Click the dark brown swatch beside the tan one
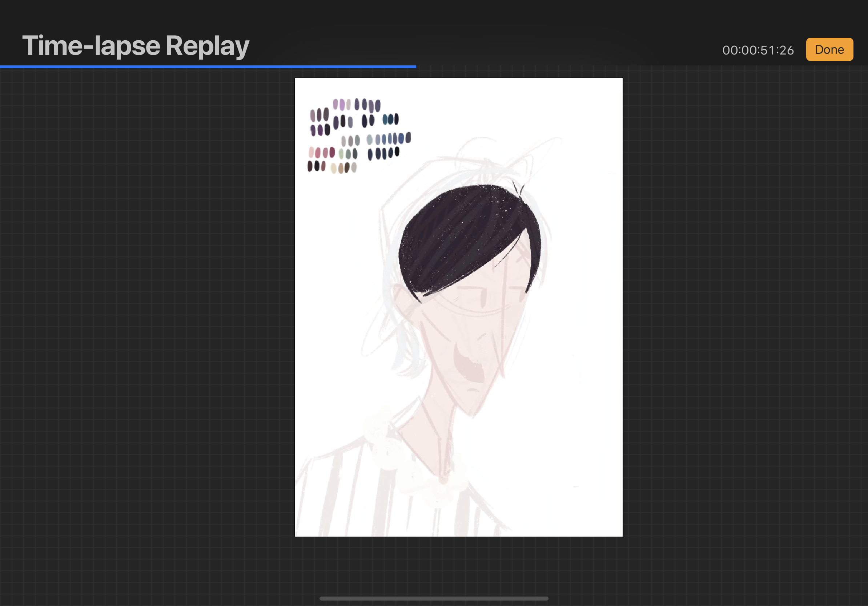 pos(347,167)
